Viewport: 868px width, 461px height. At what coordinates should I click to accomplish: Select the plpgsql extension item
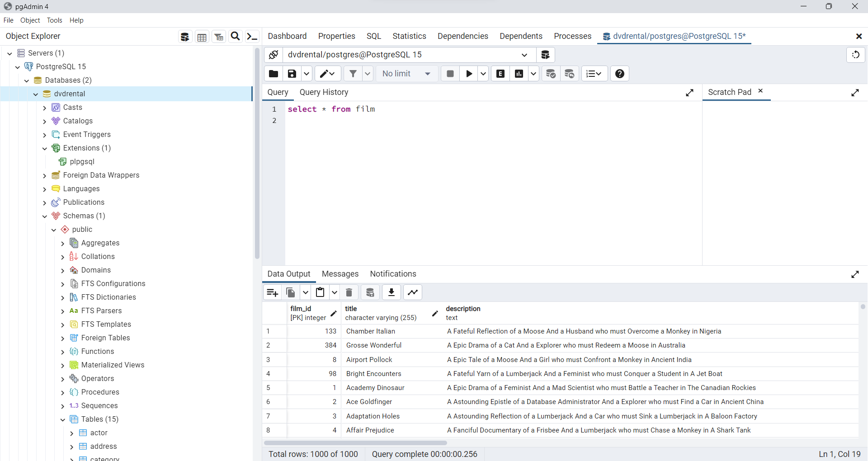[82, 162]
